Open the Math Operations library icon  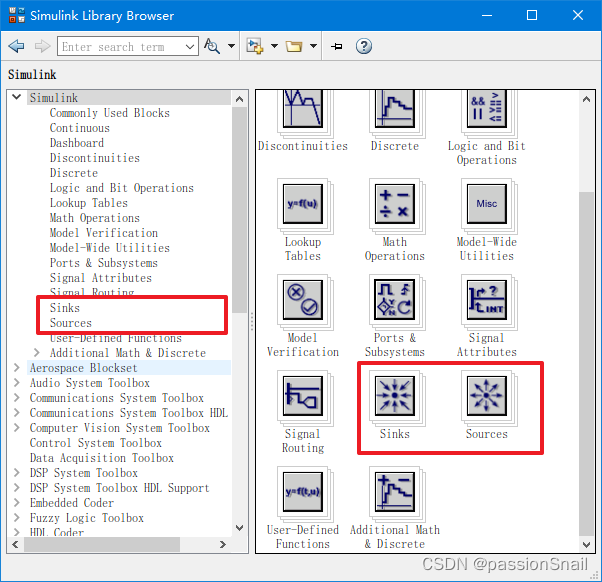(395, 204)
